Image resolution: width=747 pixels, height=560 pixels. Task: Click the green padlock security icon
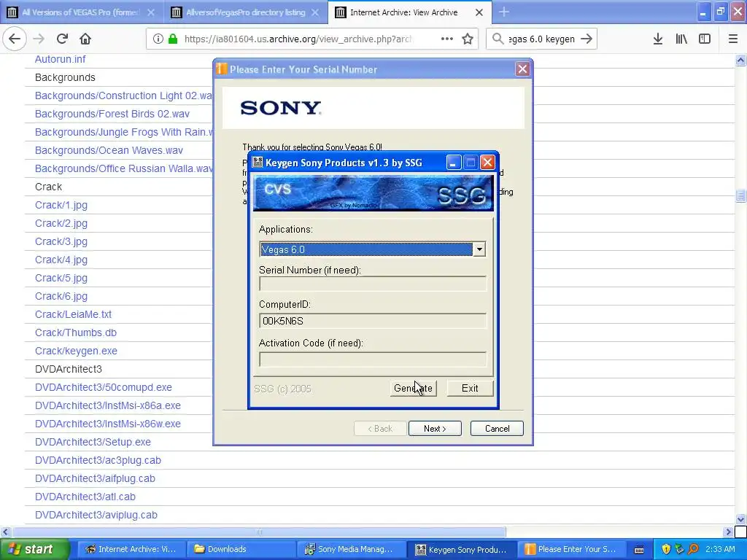coord(173,39)
